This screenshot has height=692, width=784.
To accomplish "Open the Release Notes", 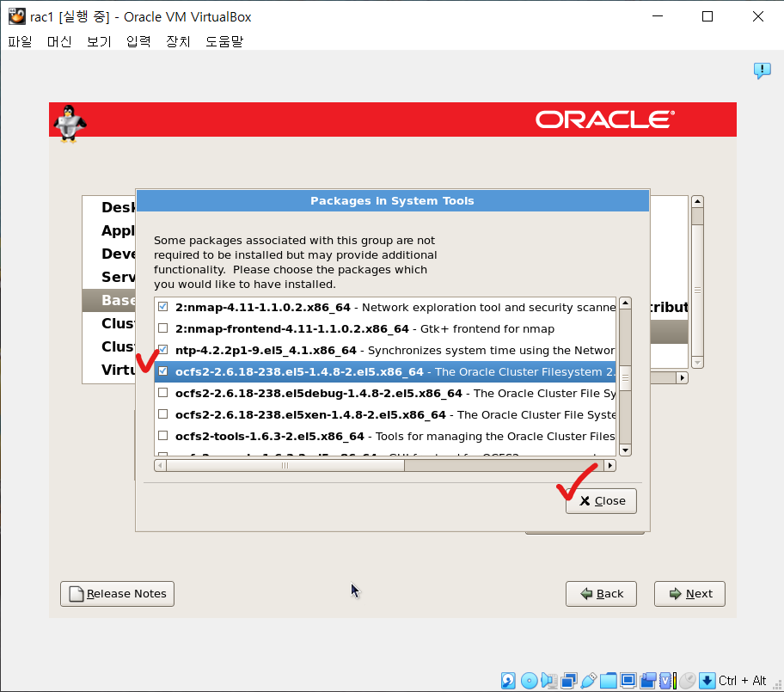I will tap(118, 594).
